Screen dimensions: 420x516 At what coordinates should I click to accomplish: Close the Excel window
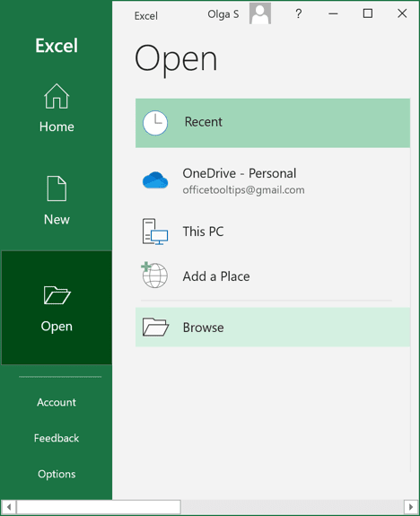point(402,13)
